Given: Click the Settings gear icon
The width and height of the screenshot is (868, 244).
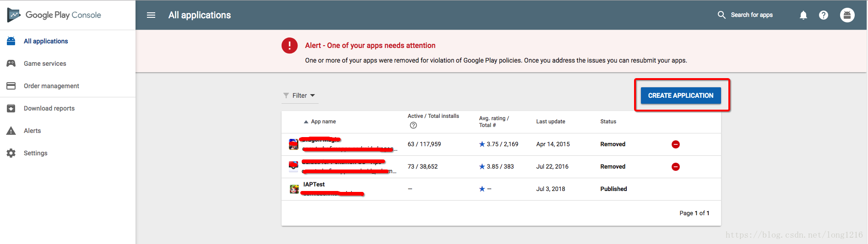Looking at the screenshot, I should coord(11,153).
